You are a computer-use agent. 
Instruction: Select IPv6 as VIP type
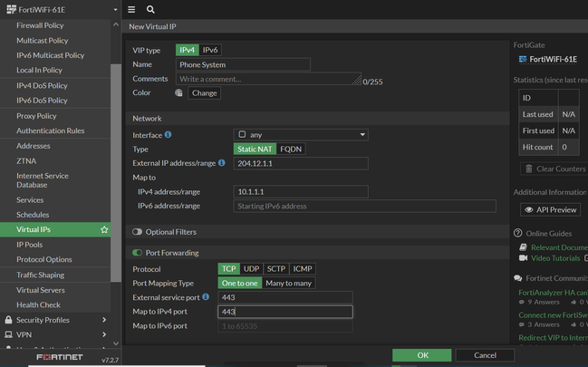[x=209, y=51]
